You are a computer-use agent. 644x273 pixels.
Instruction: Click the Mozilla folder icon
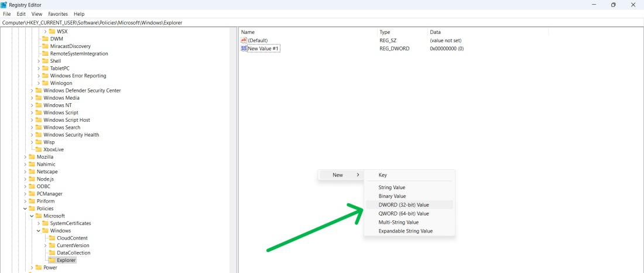click(32, 157)
